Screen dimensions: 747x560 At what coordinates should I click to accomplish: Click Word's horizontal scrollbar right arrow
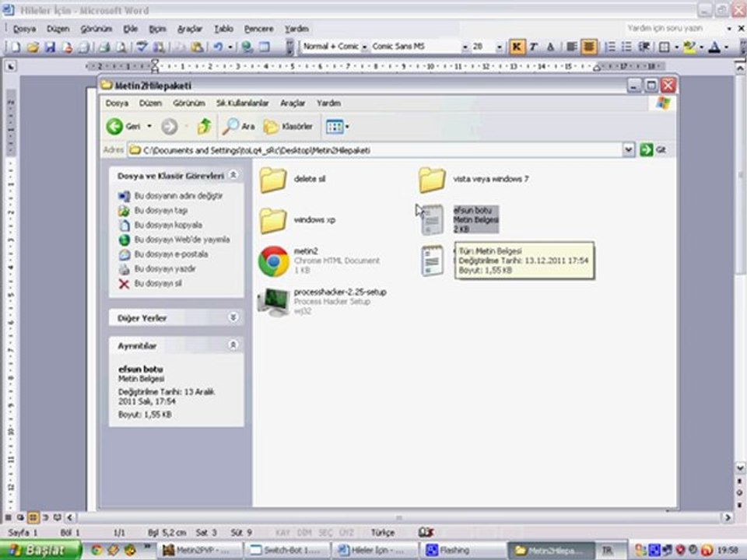(728, 517)
